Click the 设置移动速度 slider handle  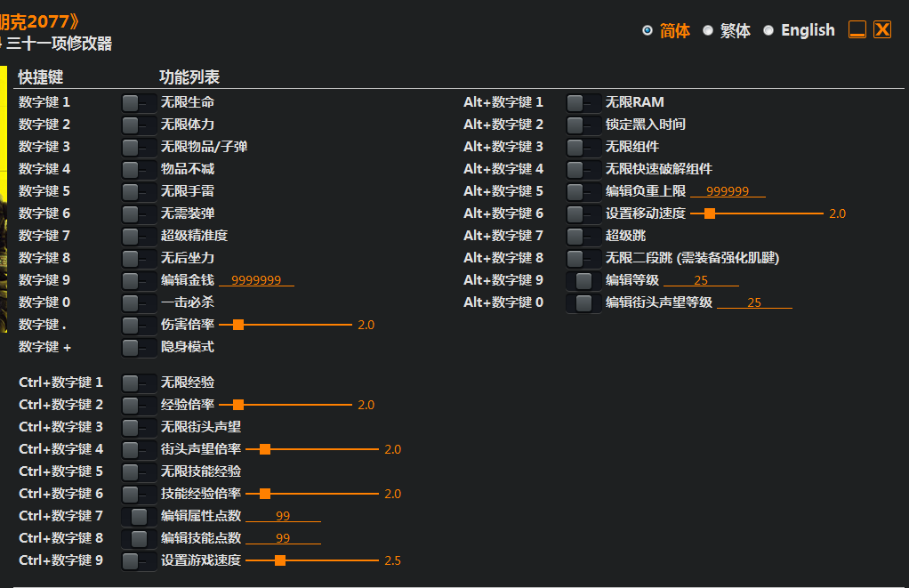[x=709, y=213]
